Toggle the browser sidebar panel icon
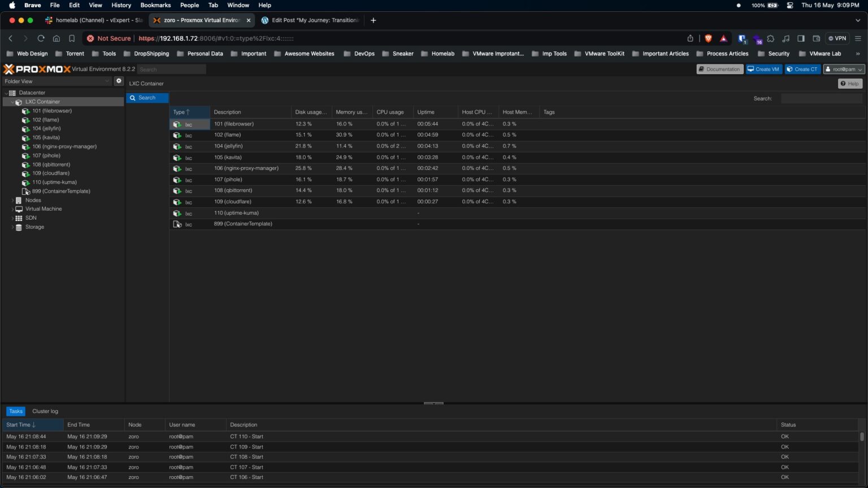This screenshot has width=868, height=488. point(801,38)
